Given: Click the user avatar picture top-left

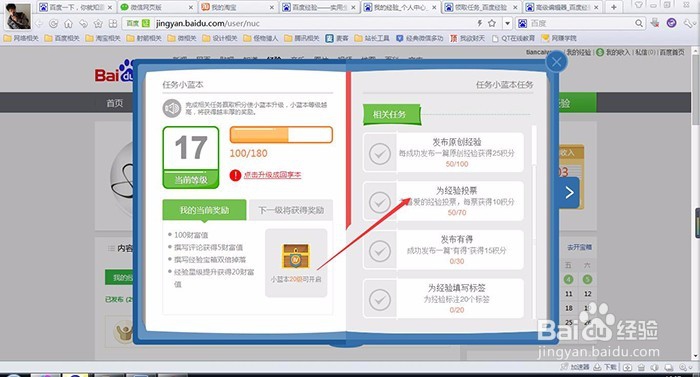Looking at the screenshot, I should [18, 16].
